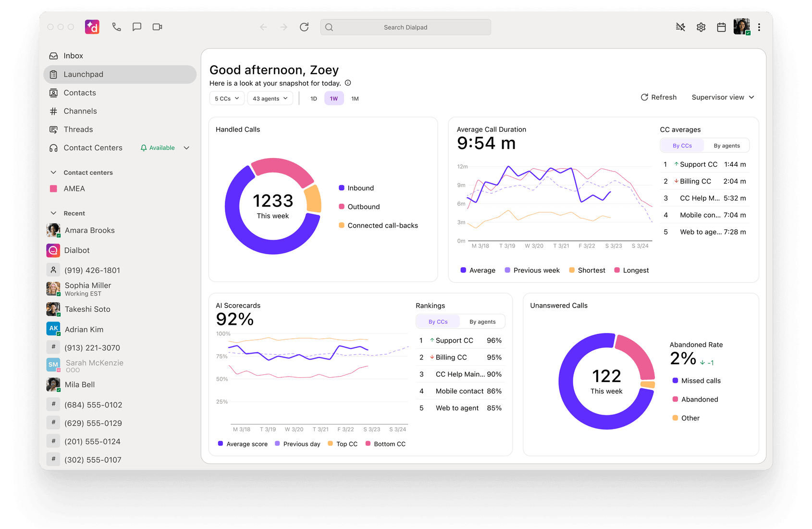Select 1D time range
Screen dimensions: 812x529
point(314,98)
